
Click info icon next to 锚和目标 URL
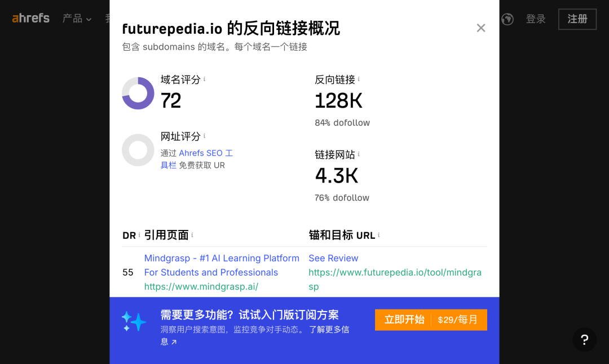coord(378,235)
